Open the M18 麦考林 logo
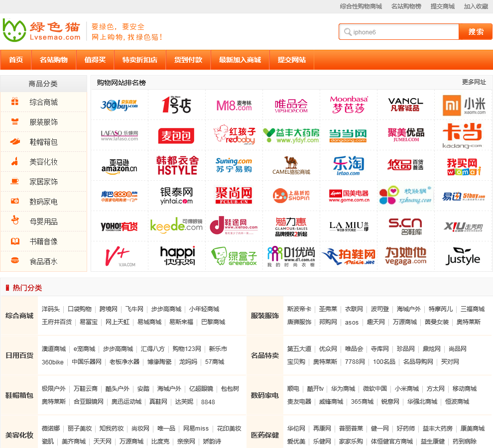The width and height of the screenshot is (493, 448). [234, 105]
